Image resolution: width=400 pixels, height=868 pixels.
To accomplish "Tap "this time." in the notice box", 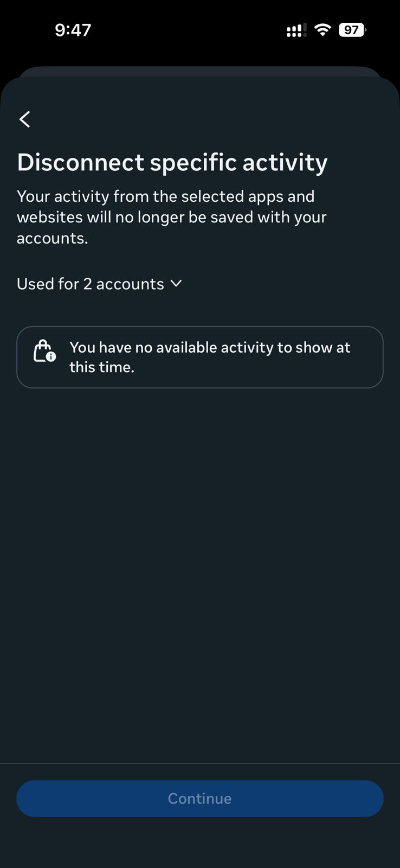I will pos(102,367).
